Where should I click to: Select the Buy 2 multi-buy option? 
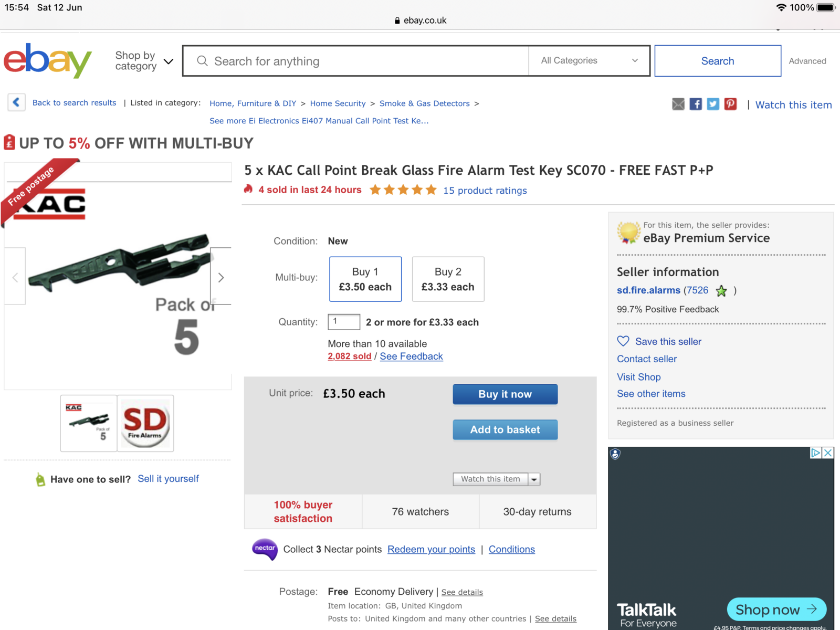click(x=448, y=279)
